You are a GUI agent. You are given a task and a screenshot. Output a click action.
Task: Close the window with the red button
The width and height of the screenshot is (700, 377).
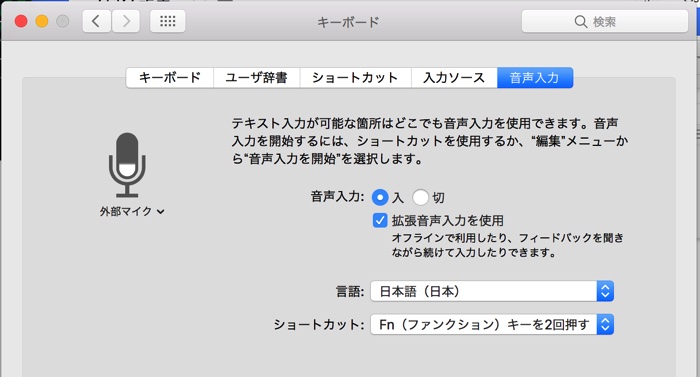21,21
